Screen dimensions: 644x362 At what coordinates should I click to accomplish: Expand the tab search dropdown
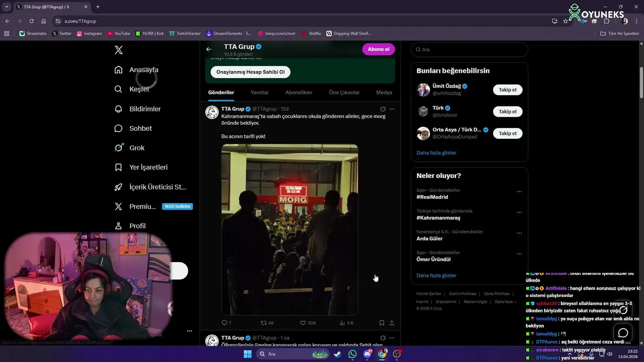tap(7, 7)
